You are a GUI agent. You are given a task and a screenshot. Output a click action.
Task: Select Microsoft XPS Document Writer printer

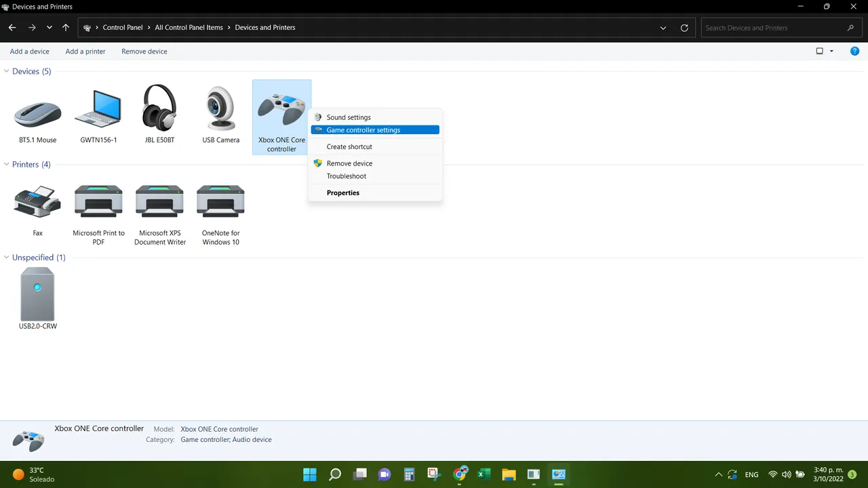(x=159, y=214)
